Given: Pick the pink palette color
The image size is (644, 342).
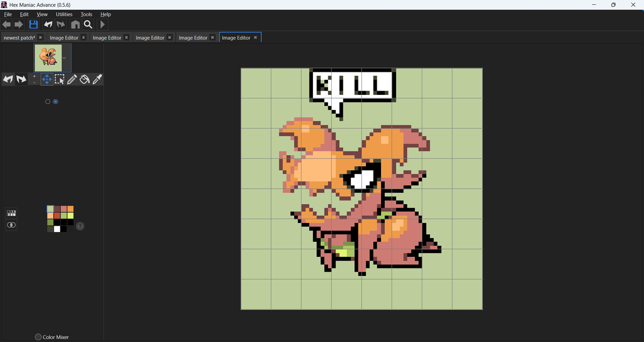Looking at the screenshot, I should tap(64, 209).
